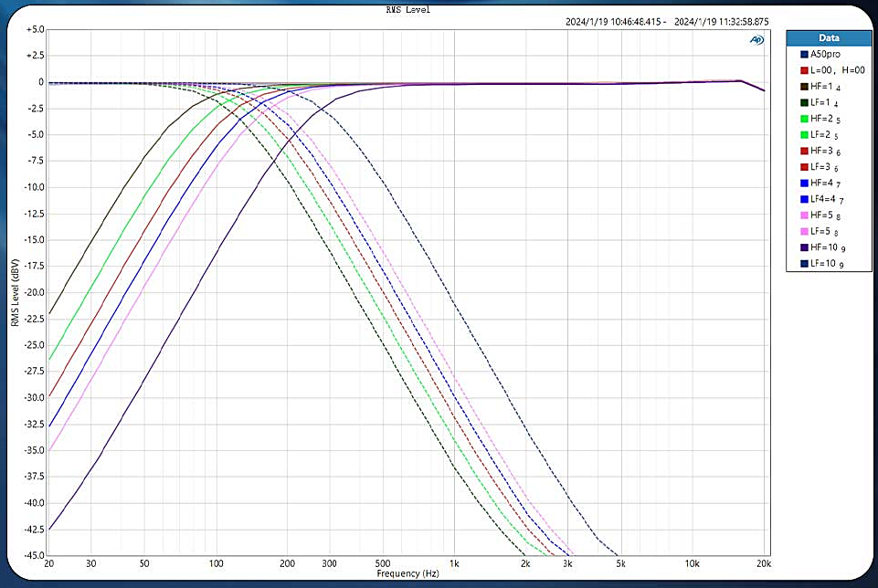Select the LF=1 legend label
The width and height of the screenshot is (878, 588).
tap(824, 103)
